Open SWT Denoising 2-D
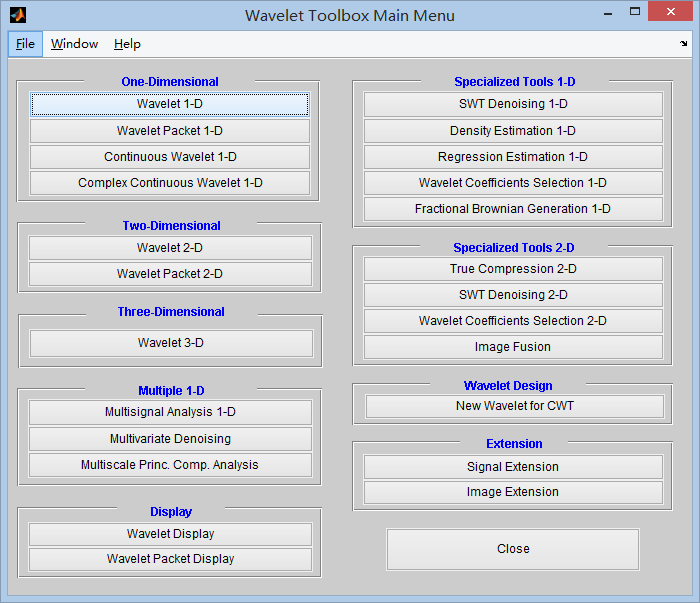The width and height of the screenshot is (700, 603). [513, 295]
